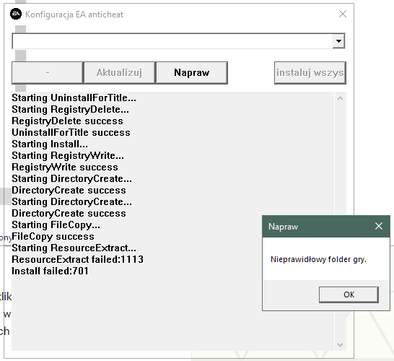Click the 'Nieprawidłowy folder gry.' message text
Image resolution: width=394 pixels, height=361 pixels.
pyautogui.click(x=318, y=259)
